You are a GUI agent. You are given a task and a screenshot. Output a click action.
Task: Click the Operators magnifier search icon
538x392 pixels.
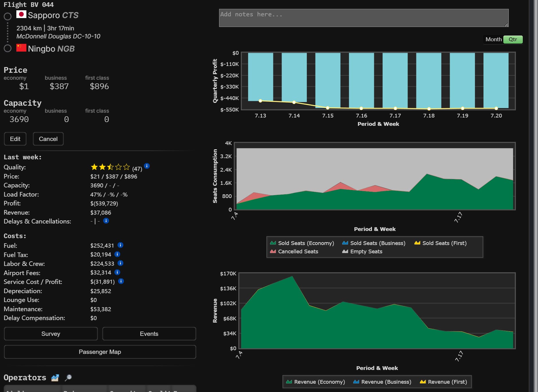click(x=68, y=378)
